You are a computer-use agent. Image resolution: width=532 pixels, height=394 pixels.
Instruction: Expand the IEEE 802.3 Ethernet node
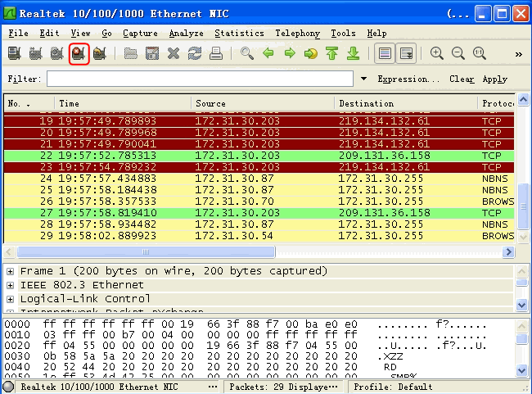pyautogui.click(x=10, y=285)
